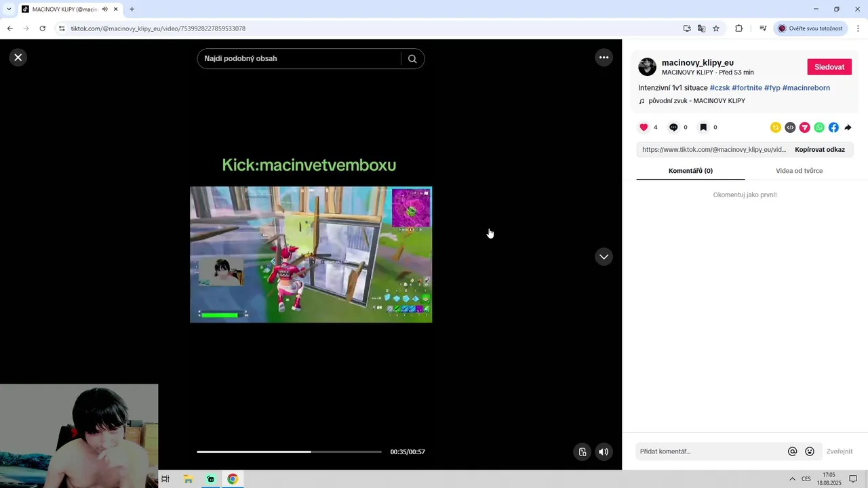
Task: Repost the video with yellow repost icon
Action: click(x=776, y=127)
